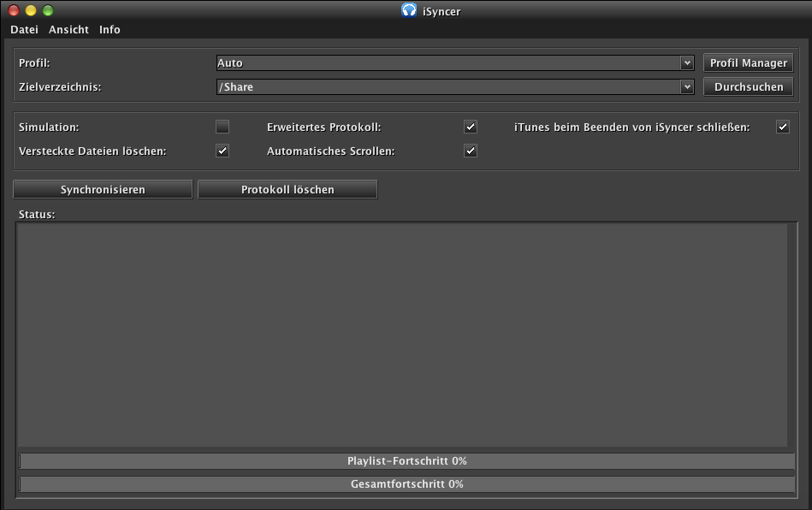Click the Erweitertes Protokoll: label text
This screenshot has width=812, height=510.
click(x=323, y=127)
